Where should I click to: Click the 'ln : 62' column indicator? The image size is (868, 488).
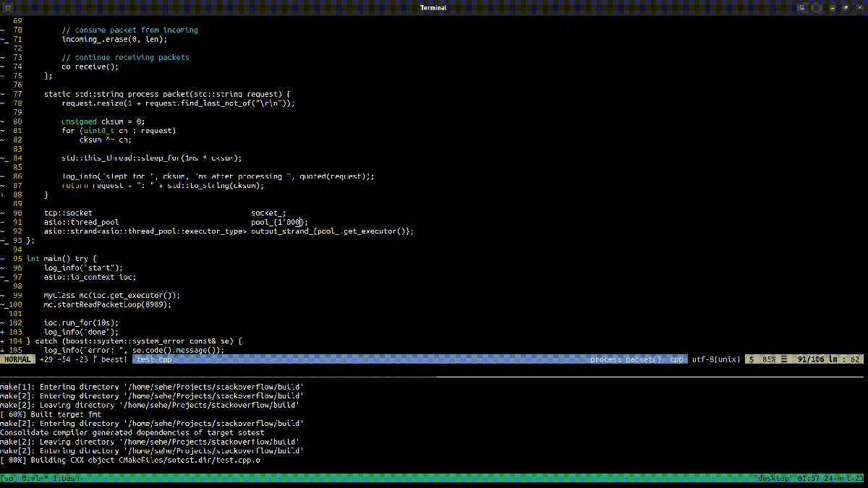tap(845, 359)
